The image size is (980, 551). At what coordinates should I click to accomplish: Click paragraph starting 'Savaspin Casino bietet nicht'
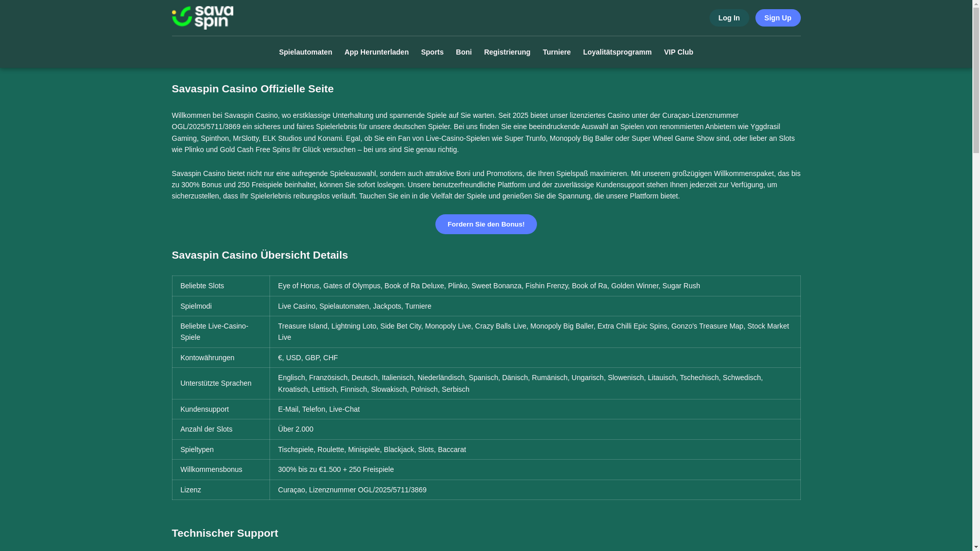[x=486, y=185]
